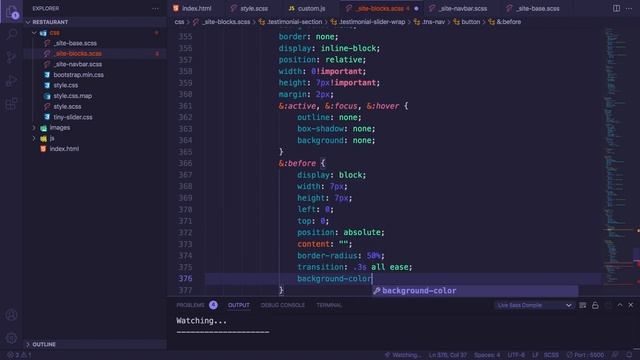Click _site-blocks.scss breadcrumb segment
The image size is (640, 360).
click(222, 22)
